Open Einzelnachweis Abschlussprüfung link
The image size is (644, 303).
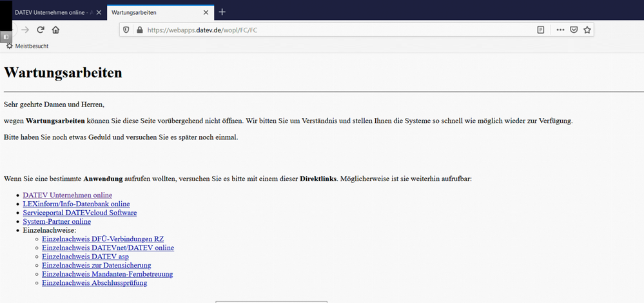(95, 283)
